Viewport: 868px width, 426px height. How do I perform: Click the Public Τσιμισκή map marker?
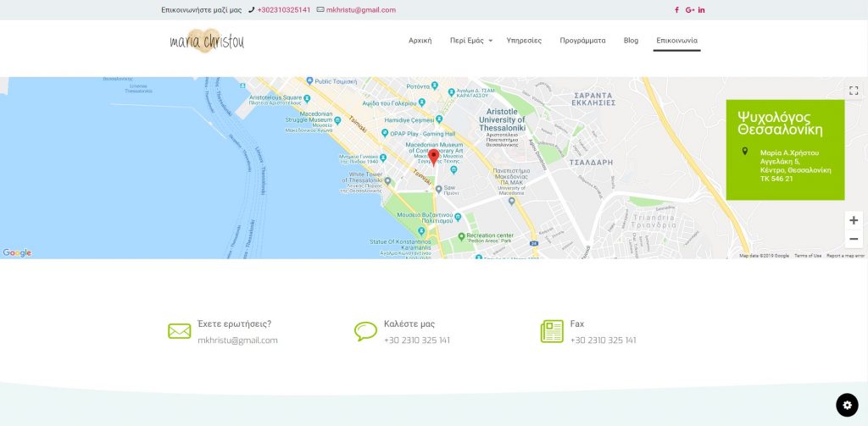coord(309,80)
